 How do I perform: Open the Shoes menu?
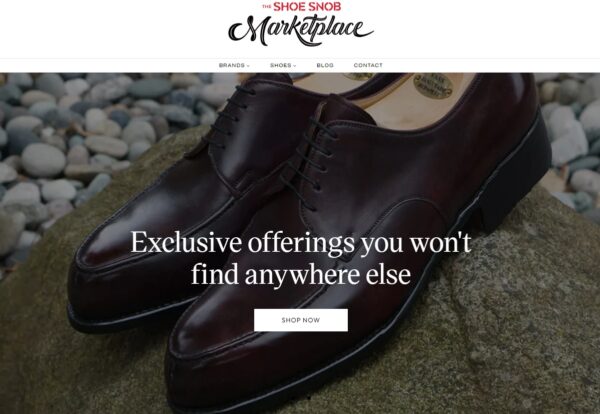point(283,65)
